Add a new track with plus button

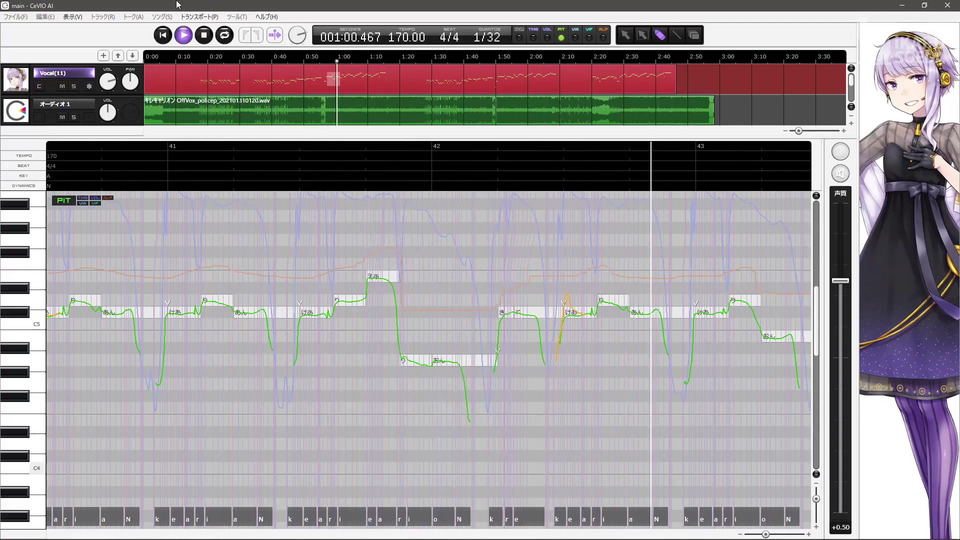(103, 56)
